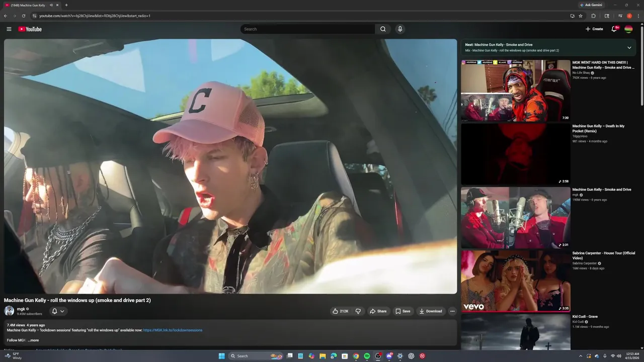This screenshot has width=644, height=362.
Task: Open the tab search dropdown in Chrome
Action: (607, 16)
